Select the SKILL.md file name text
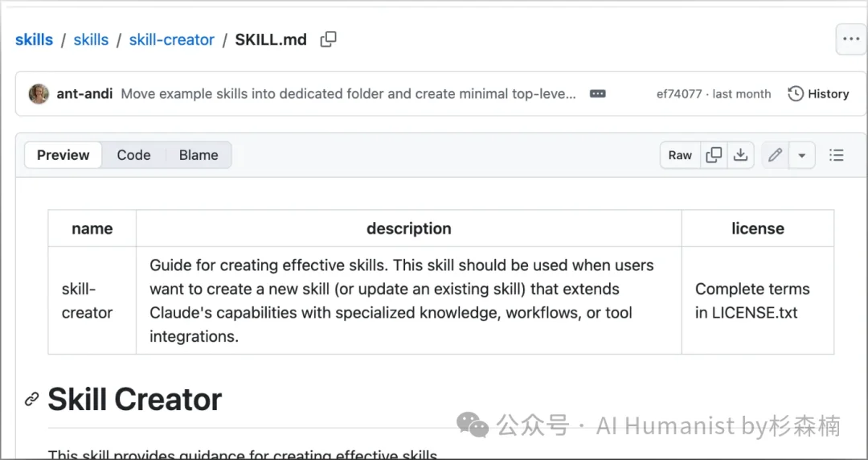This screenshot has height=460, width=868. click(271, 40)
